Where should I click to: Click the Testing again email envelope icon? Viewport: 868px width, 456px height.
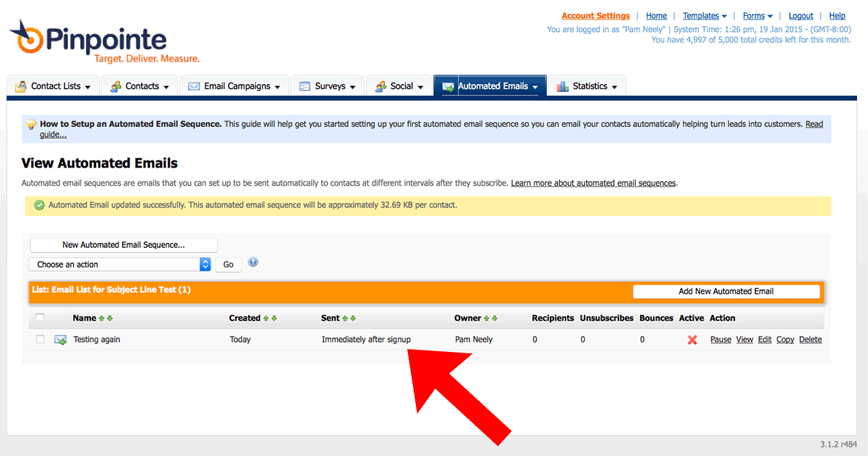pos(61,340)
